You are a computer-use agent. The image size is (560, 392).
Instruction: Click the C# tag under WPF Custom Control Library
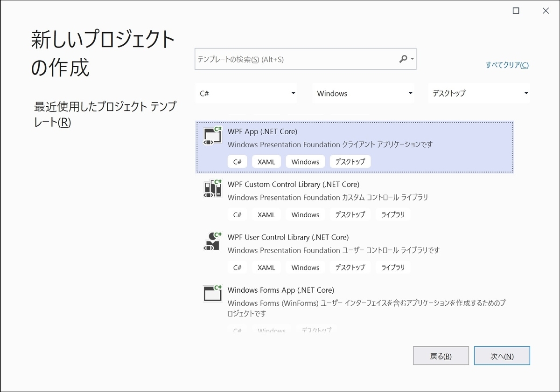pos(237,214)
